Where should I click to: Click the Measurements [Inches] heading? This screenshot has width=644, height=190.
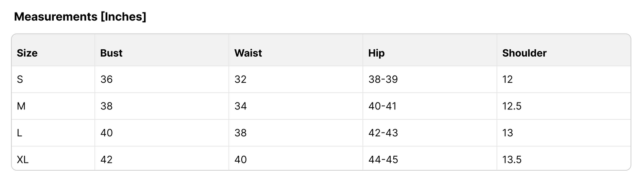pyautogui.click(x=80, y=17)
